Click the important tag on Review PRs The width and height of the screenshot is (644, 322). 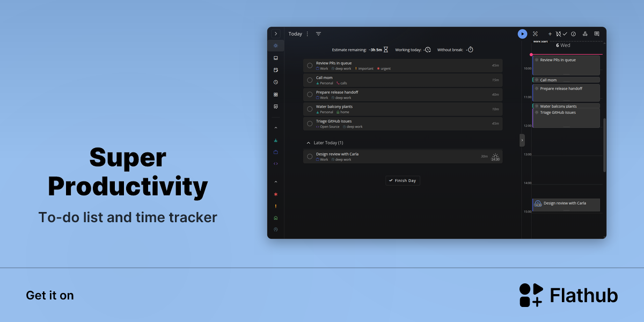[x=364, y=69]
